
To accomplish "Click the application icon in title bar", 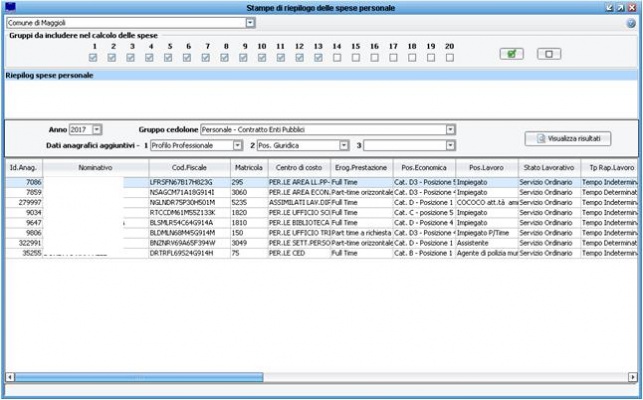I will (10, 7).
